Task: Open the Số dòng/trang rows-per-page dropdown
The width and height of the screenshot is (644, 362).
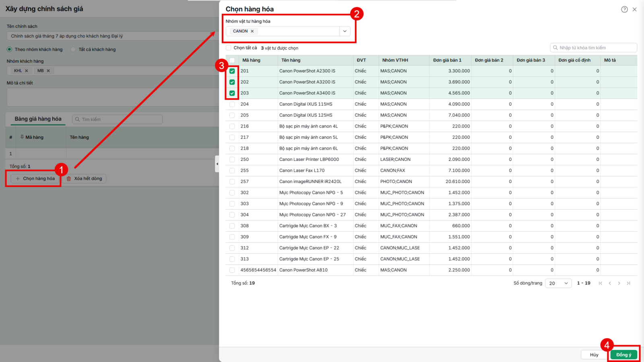Action: point(558,283)
